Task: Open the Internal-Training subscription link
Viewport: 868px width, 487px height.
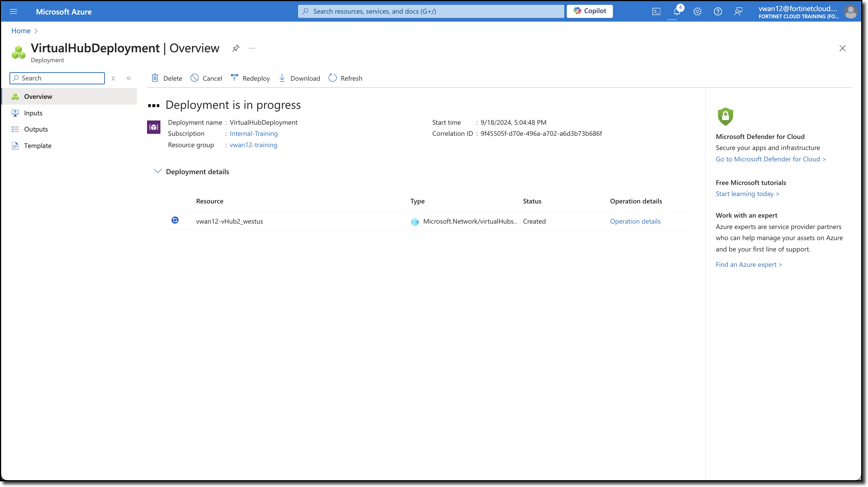Action: pyautogui.click(x=254, y=134)
